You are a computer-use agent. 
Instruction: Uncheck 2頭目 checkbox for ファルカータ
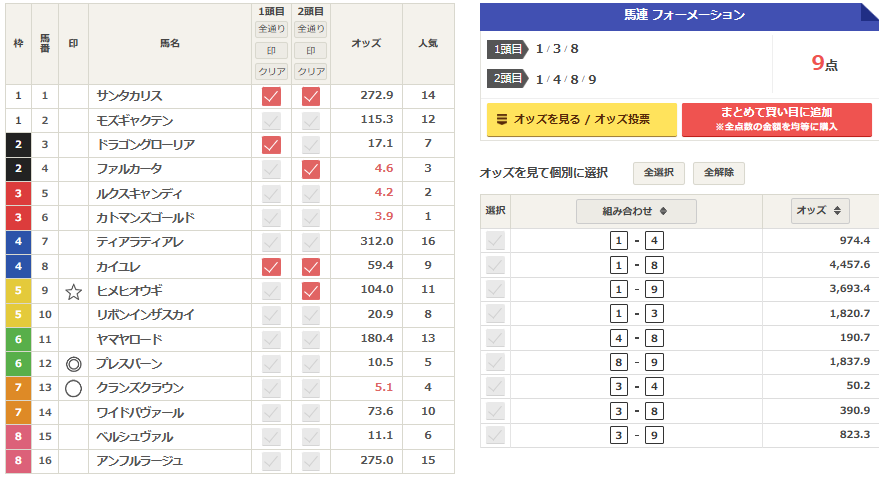tap(311, 169)
